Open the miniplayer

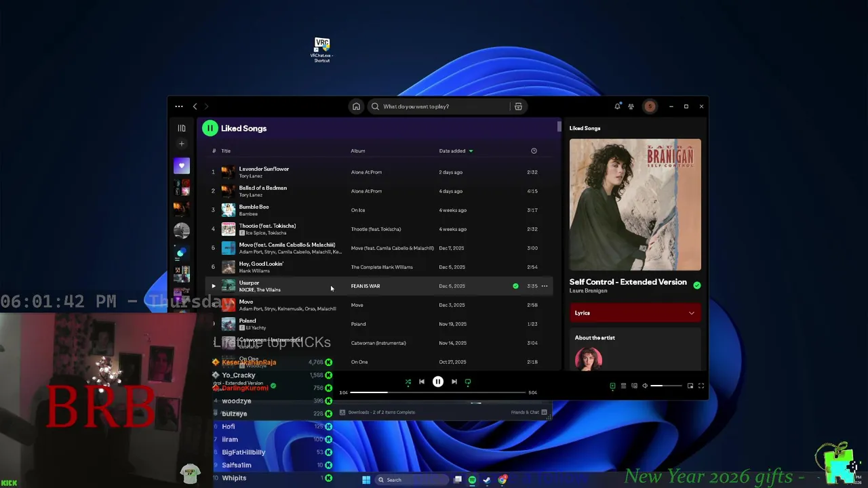(690, 386)
